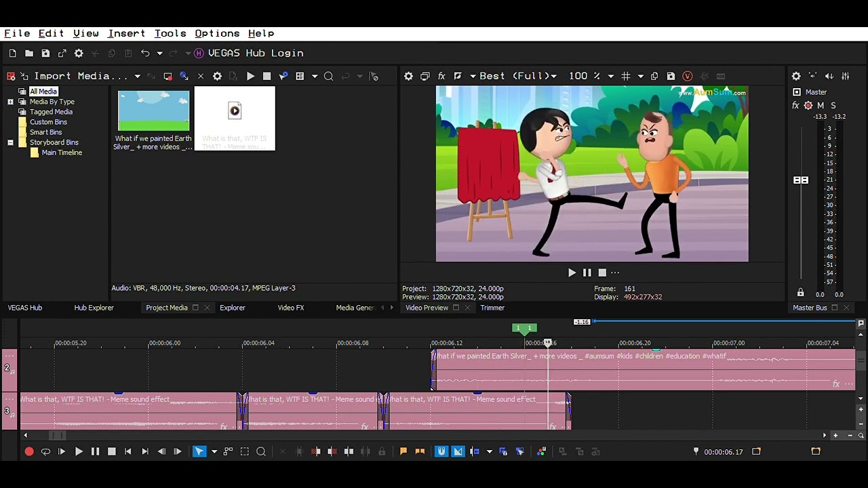The height and width of the screenshot is (488, 868).
Task: Select the Normal Edit cursor tool
Action: pos(199,451)
